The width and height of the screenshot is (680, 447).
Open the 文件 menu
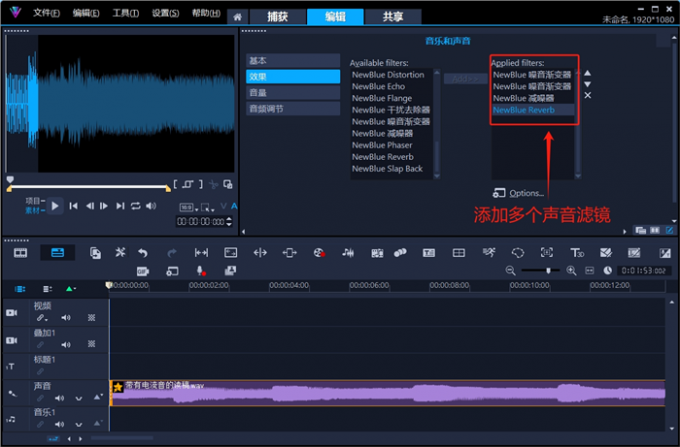click(x=46, y=13)
